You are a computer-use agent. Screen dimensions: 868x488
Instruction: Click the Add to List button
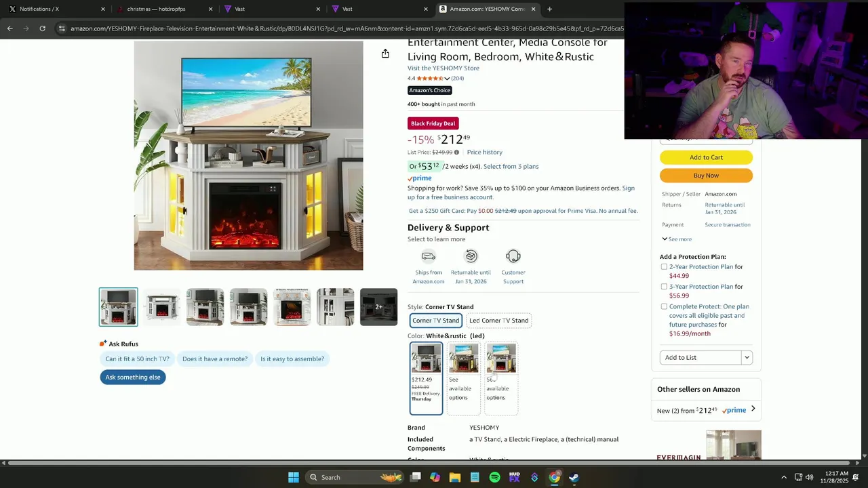click(x=701, y=358)
